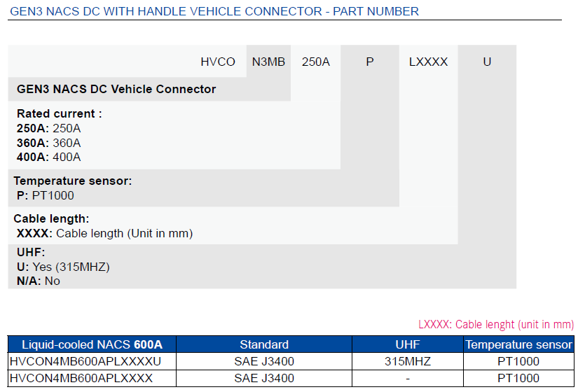Click the GEN3 NACS DC Vehicle Connector label
The height and width of the screenshot is (392, 578).
tap(116, 89)
